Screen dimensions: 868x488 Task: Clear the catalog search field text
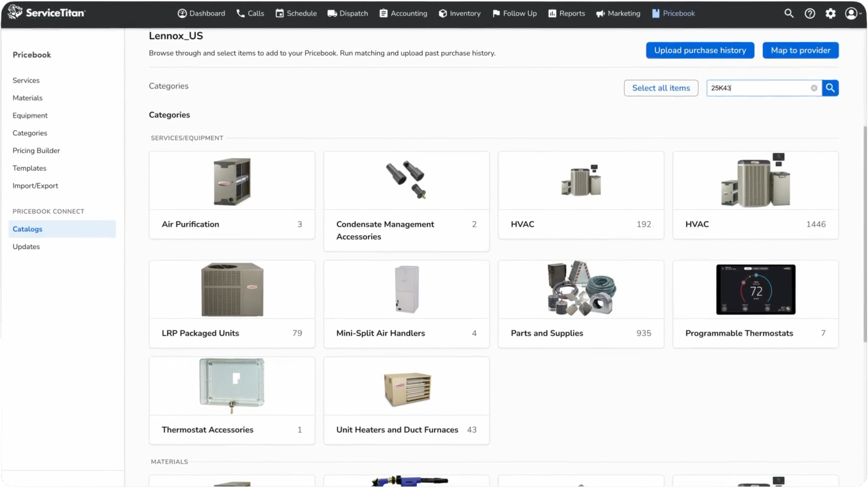point(814,88)
